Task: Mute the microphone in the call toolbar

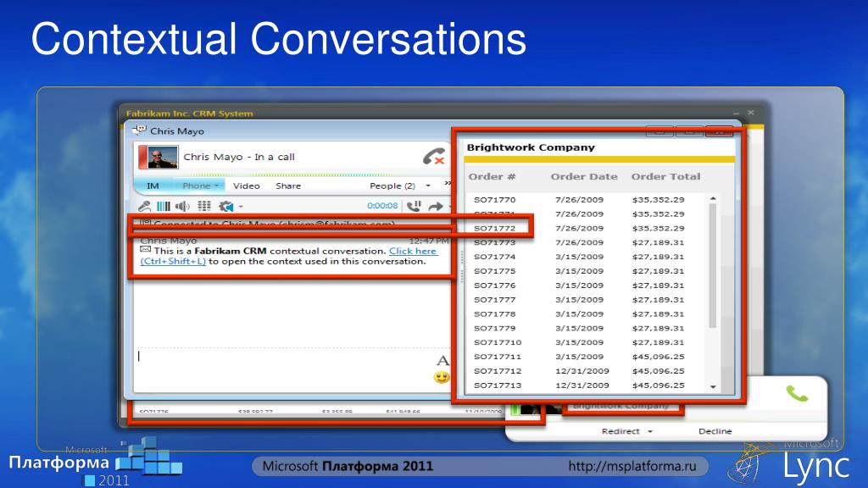Action: click(144, 207)
